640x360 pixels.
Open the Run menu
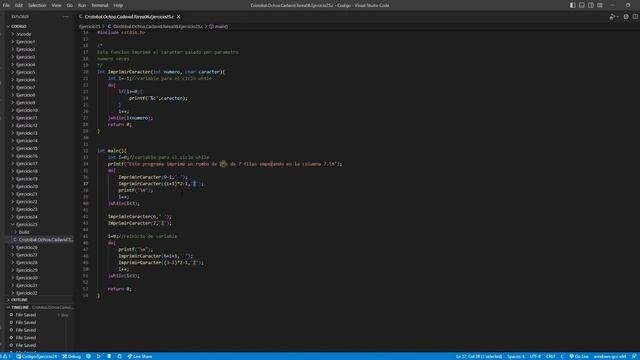(82, 5)
